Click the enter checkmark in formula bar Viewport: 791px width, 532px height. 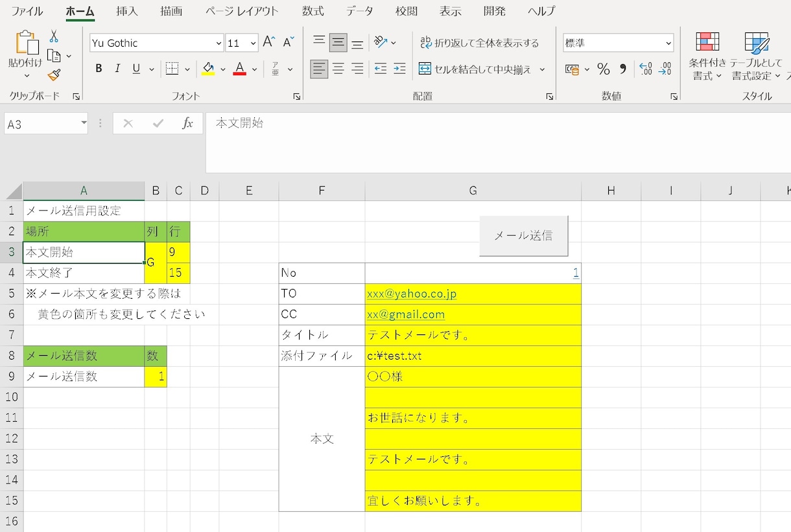click(x=158, y=123)
